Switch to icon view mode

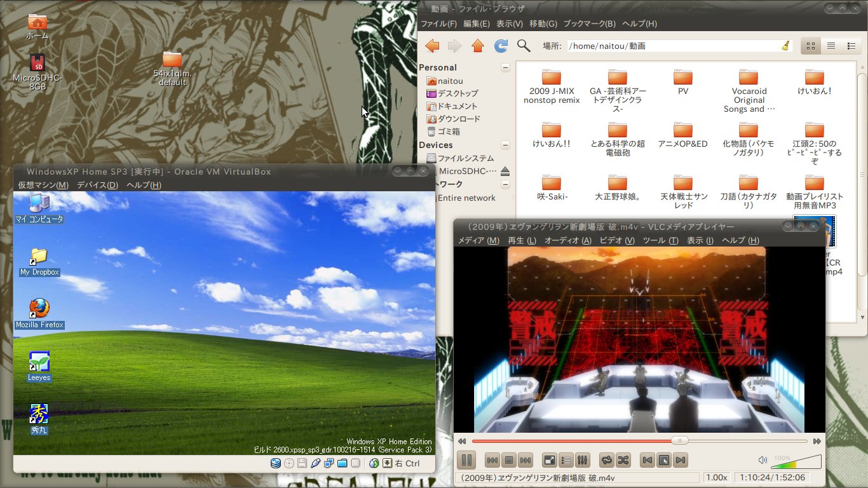click(x=810, y=46)
